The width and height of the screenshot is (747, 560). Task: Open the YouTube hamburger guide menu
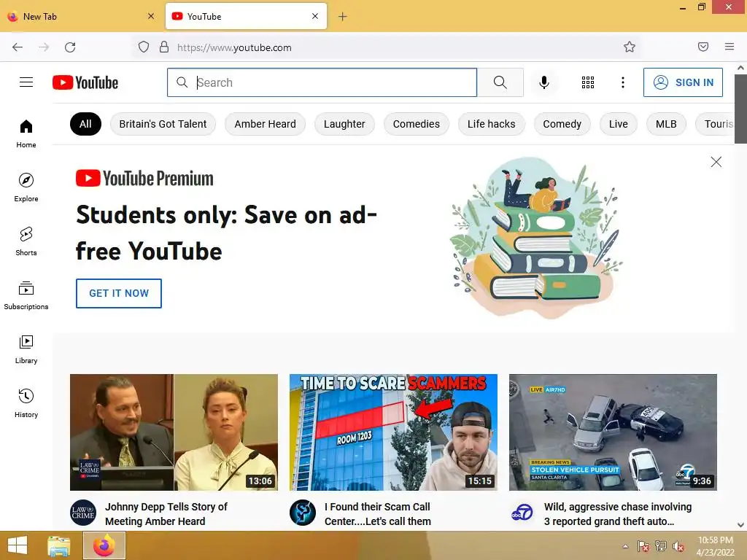(26, 82)
